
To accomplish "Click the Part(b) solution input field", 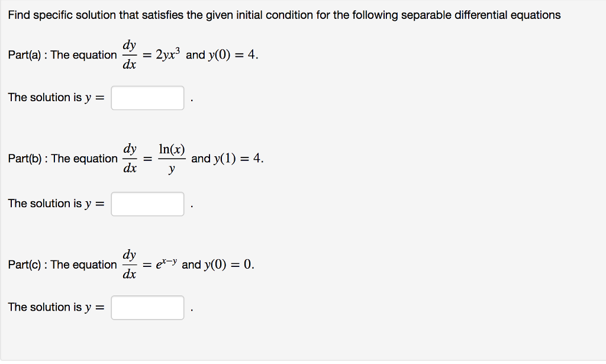I will (147, 204).
